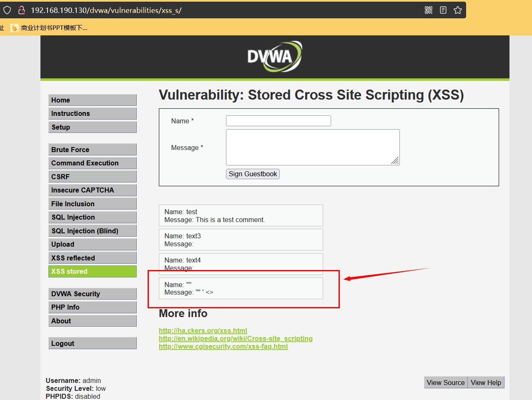
Task: Open the PHP Info page
Action: tap(93, 307)
